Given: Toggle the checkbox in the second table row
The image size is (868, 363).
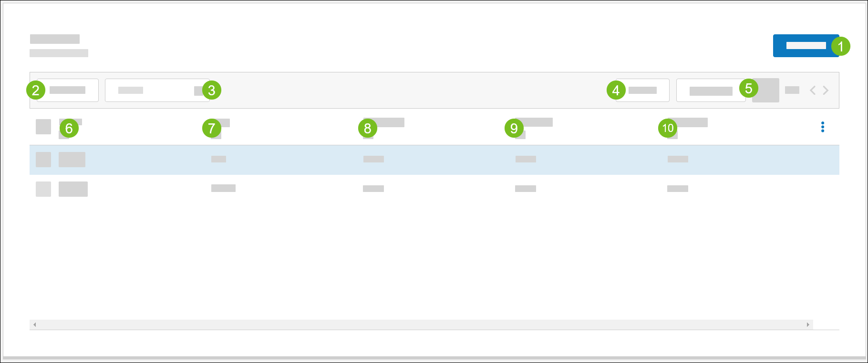Looking at the screenshot, I should tap(43, 189).
